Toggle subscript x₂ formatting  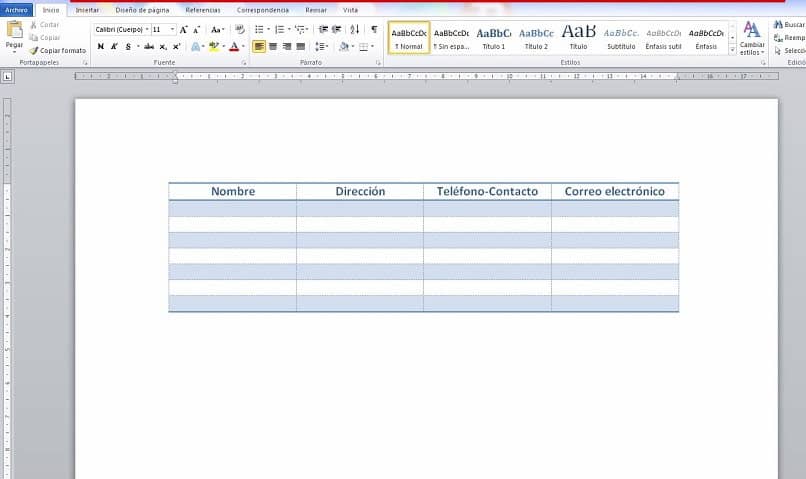coord(162,46)
